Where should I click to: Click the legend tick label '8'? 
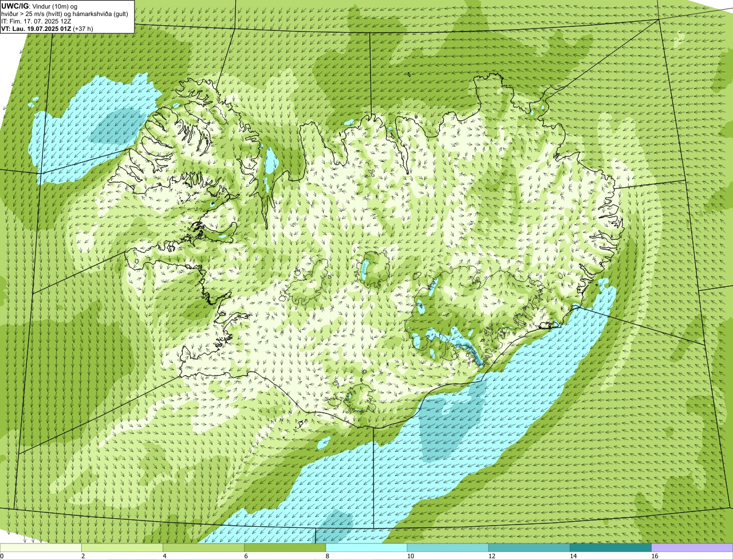coord(327,556)
